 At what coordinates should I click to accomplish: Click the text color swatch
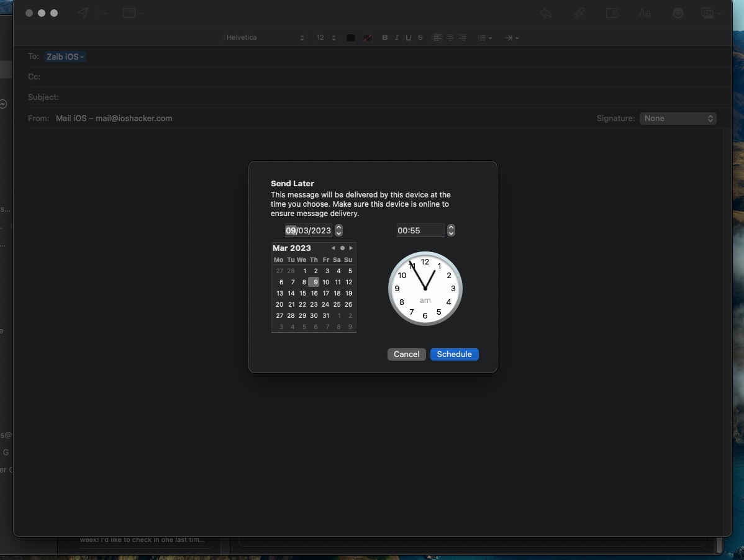click(x=351, y=38)
